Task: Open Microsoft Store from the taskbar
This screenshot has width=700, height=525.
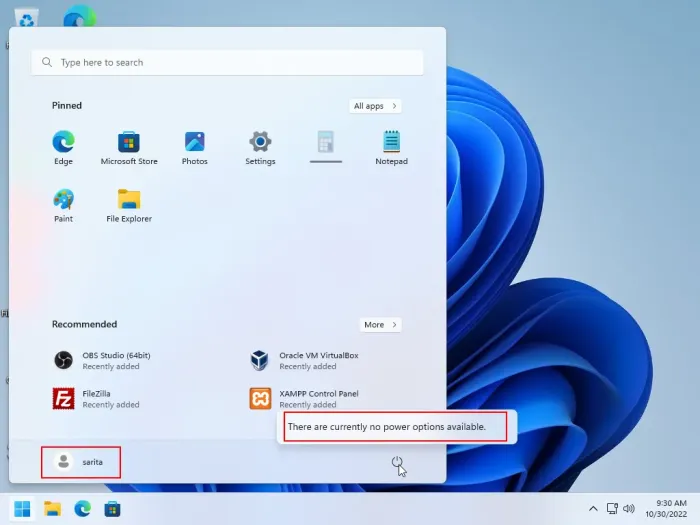Action: coord(112,508)
